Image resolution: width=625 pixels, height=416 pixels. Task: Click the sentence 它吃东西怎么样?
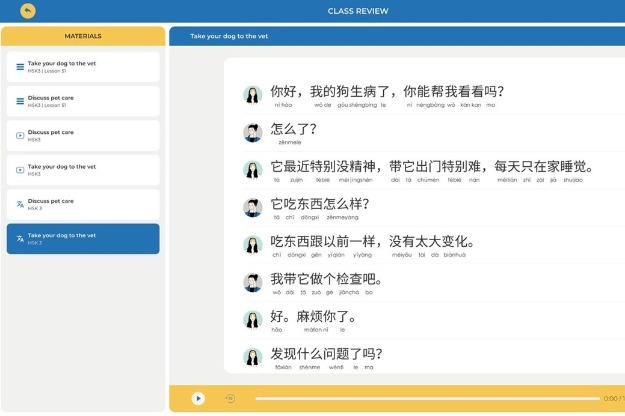click(320, 204)
